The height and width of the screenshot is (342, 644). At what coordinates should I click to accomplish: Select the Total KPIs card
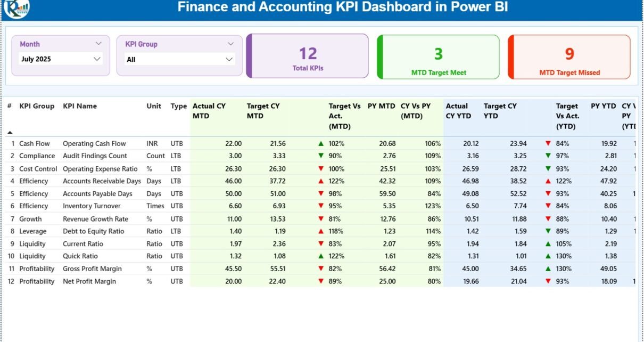click(x=308, y=56)
